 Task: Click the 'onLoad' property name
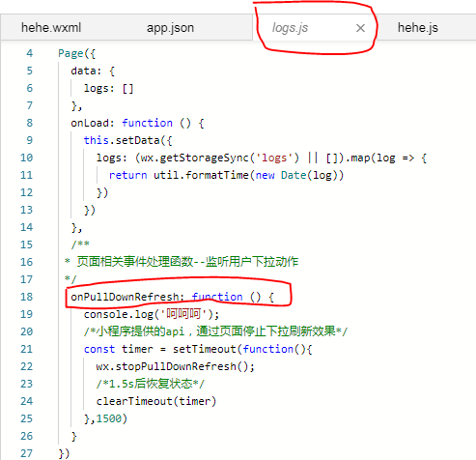pyautogui.click(x=90, y=123)
